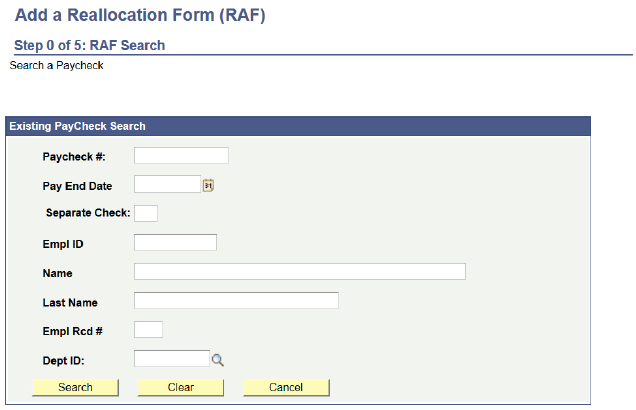Open the Pay End Date calendar picker
Screen dimensions: 636x410
[x=208, y=185]
